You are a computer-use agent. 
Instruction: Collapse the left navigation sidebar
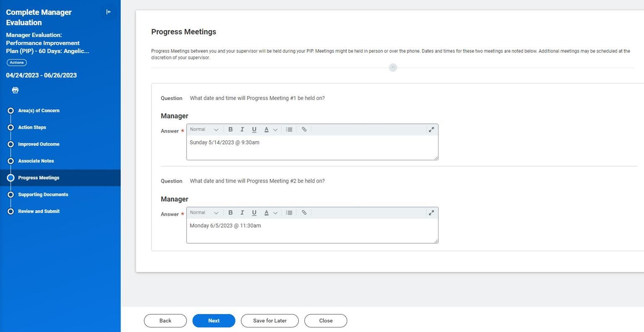[x=109, y=12]
